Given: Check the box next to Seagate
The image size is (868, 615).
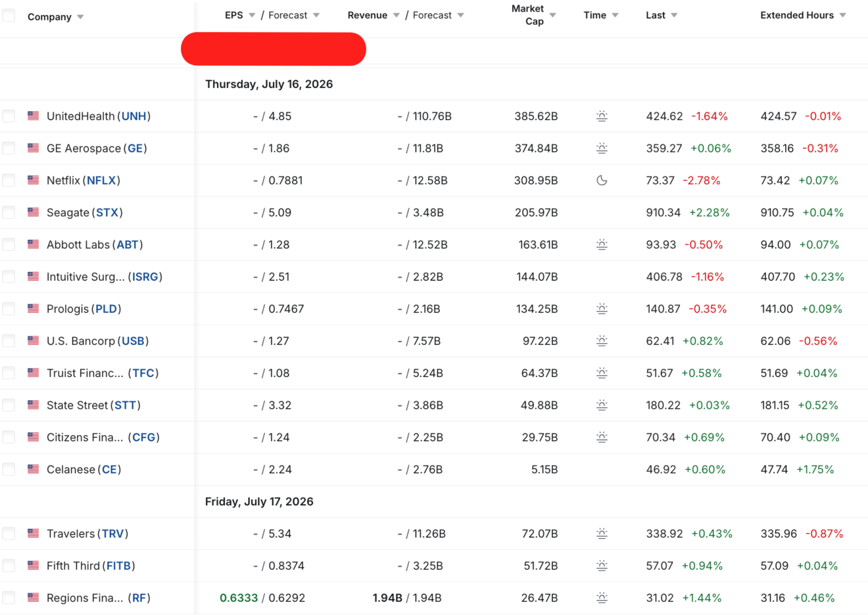Looking at the screenshot, I should 9,213.
